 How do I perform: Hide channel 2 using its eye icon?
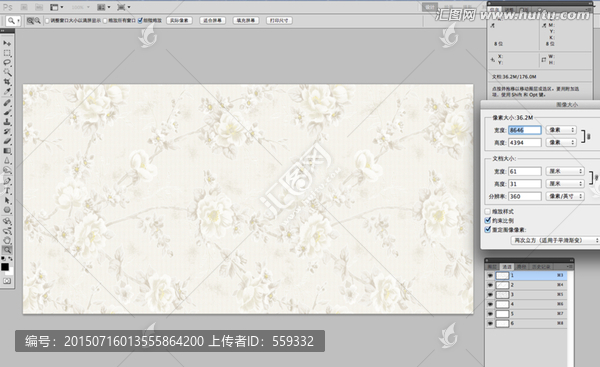490,285
